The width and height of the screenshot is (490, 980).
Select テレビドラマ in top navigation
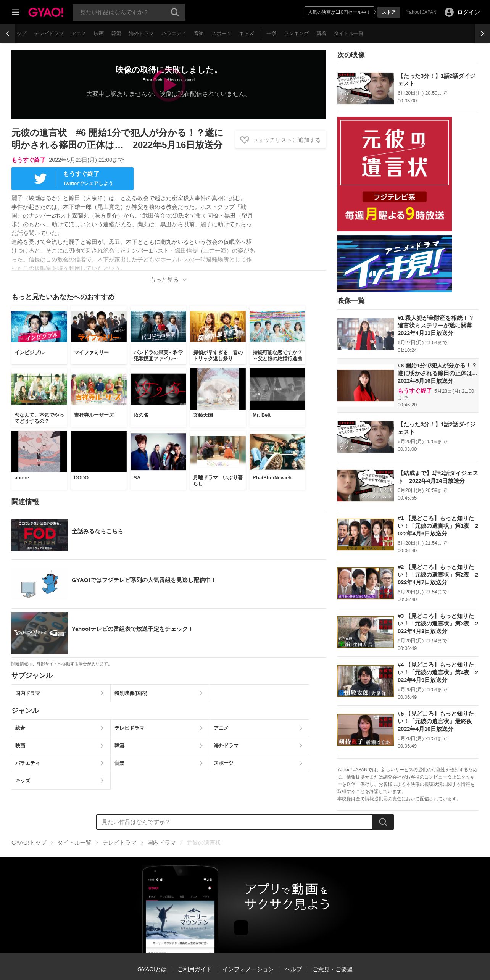49,34
